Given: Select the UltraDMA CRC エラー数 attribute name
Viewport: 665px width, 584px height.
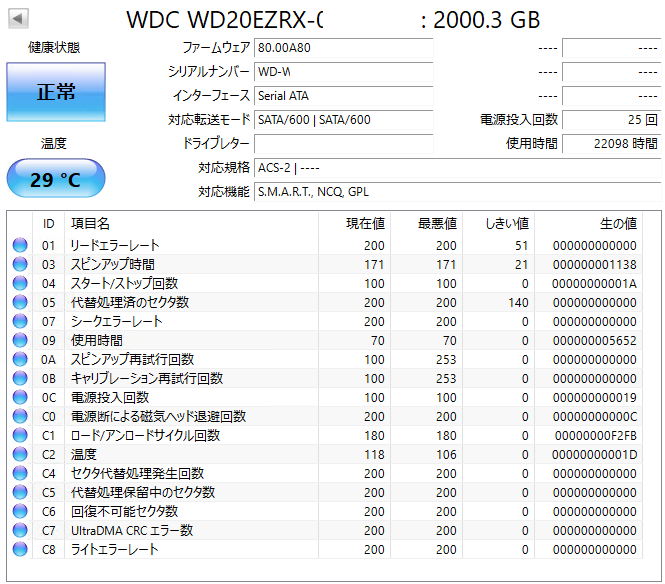Looking at the screenshot, I should 132,531.
